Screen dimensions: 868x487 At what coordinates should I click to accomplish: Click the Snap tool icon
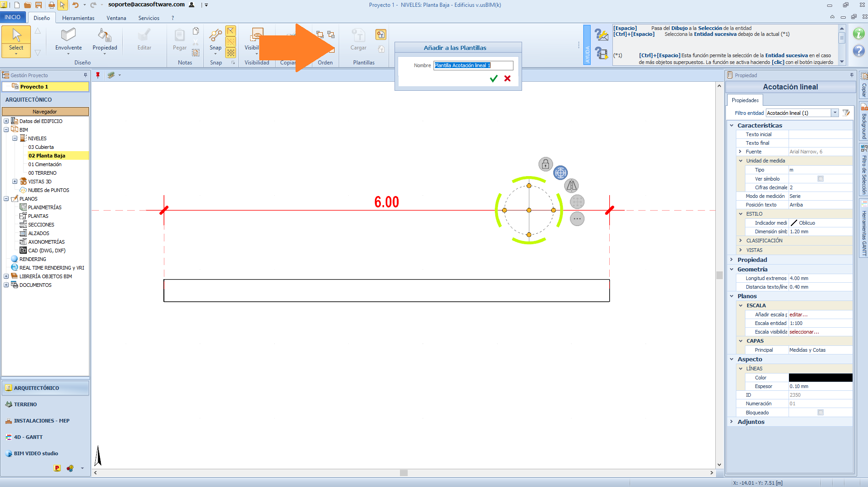[216, 35]
